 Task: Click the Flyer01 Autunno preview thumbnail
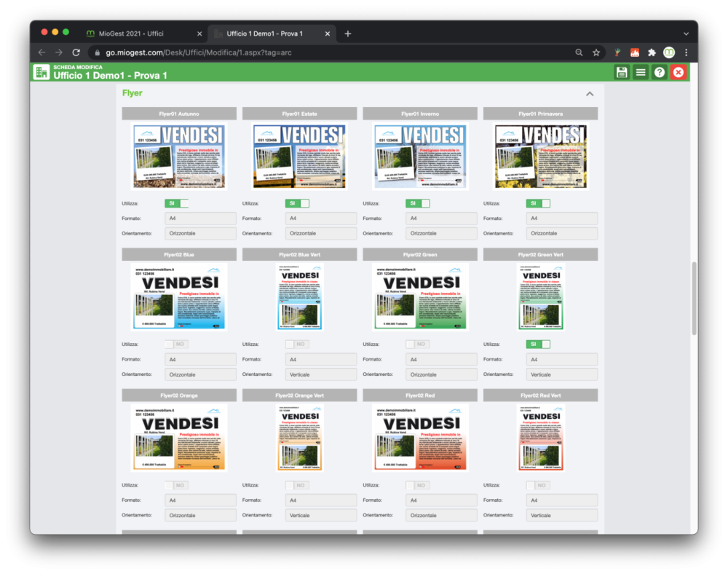[x=179, y=157]
